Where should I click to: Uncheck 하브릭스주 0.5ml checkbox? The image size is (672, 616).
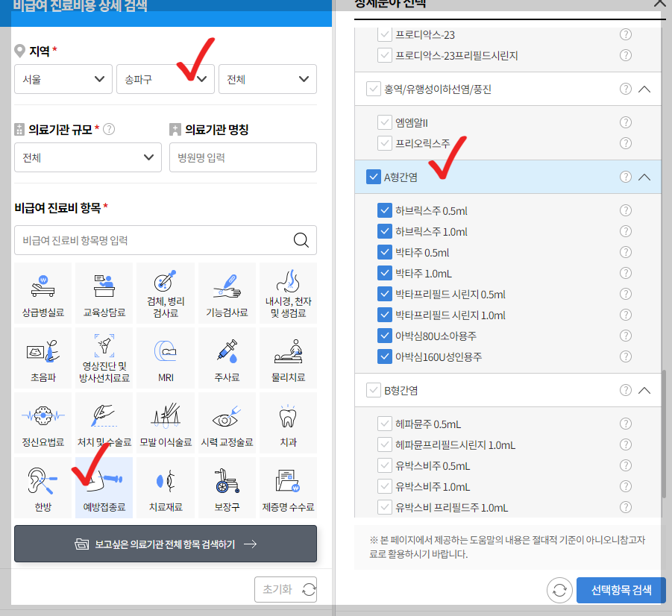click(x=386, y=210)
